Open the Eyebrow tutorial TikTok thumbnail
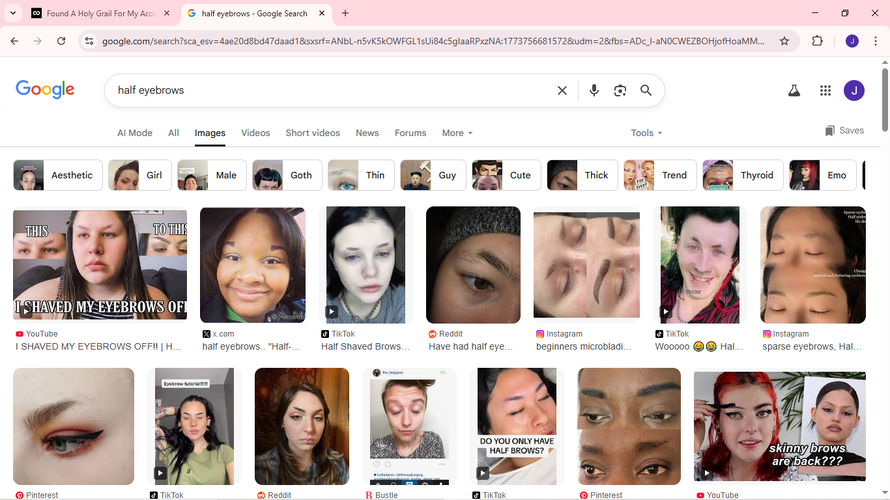Screen dimensions: 890x500 [x=194, y=426]
